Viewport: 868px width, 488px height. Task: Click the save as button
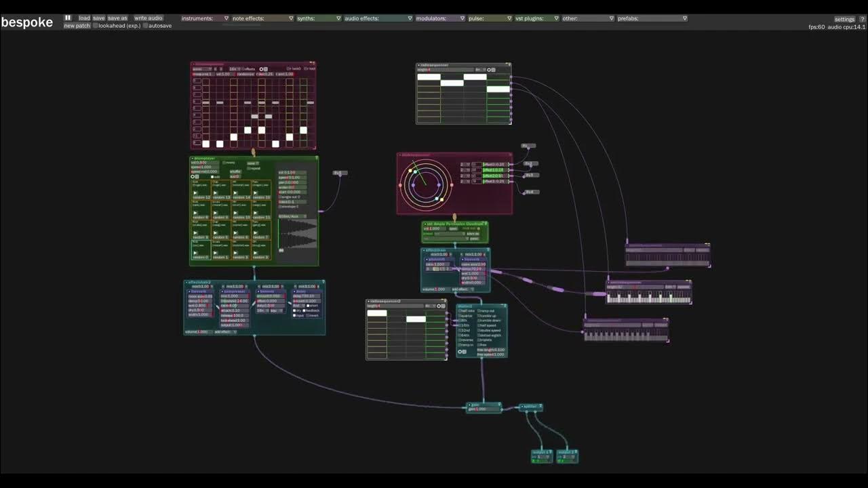pyautogui.click(x=117, y=18)
